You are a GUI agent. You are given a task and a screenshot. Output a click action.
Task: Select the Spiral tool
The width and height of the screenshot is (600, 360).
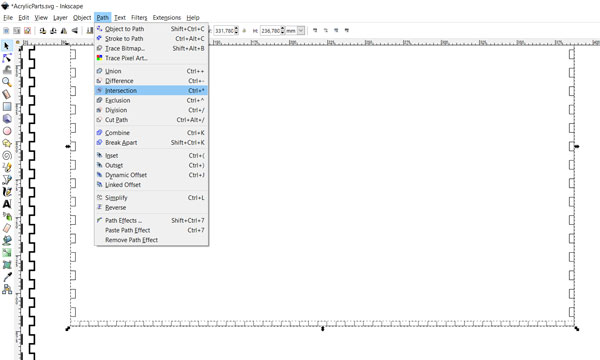(x=7, y=155)
